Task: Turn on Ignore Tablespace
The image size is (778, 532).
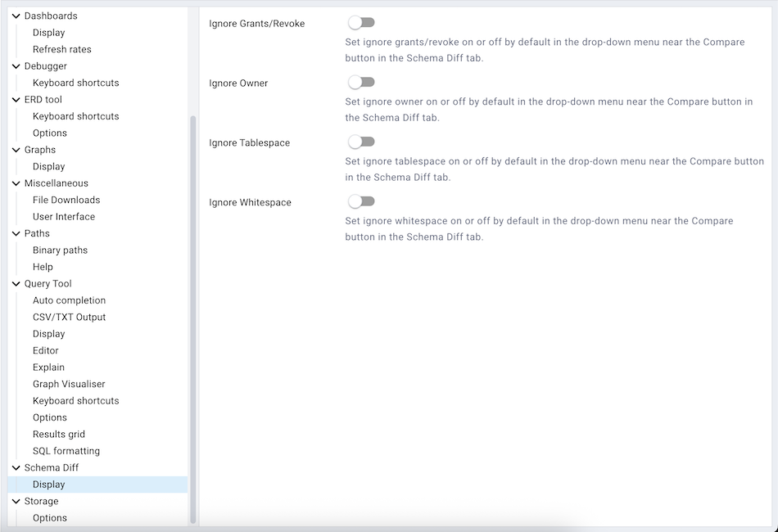Action: (361, 142)
